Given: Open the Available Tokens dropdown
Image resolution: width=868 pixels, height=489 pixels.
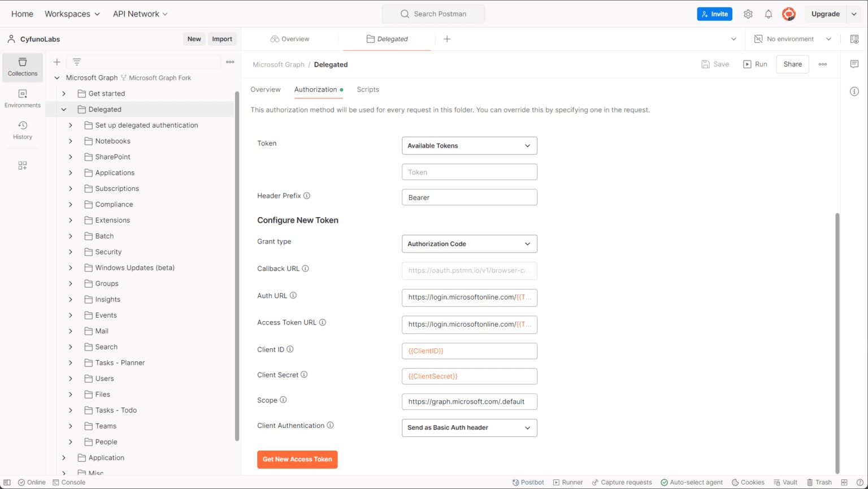Looking at the screenshot, I should point(470,146).
